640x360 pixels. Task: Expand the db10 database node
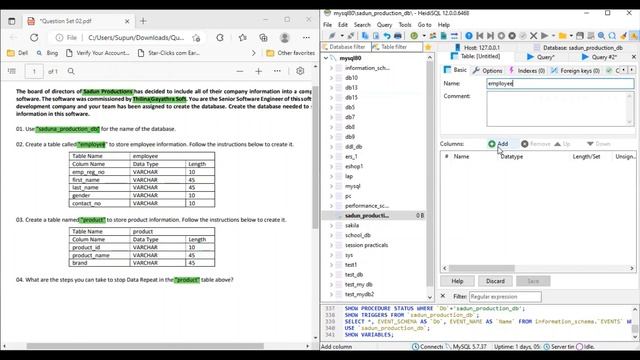tap(331, 78)
